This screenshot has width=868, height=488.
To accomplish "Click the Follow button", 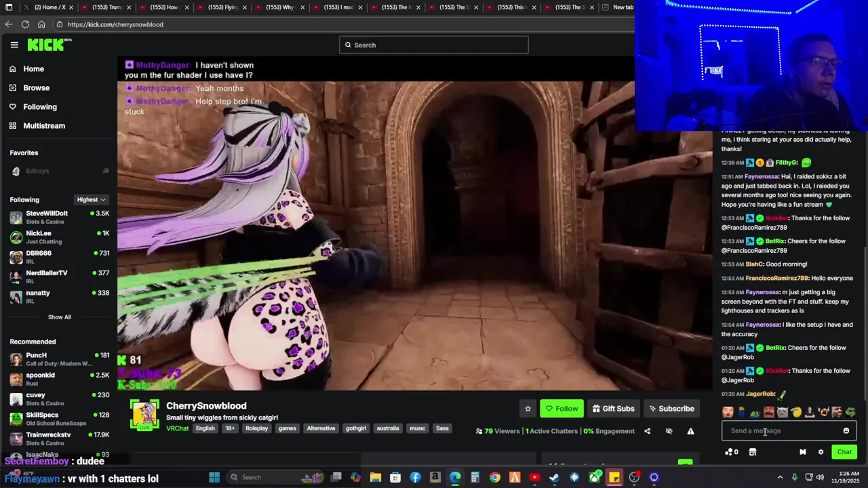I will 561,409.
